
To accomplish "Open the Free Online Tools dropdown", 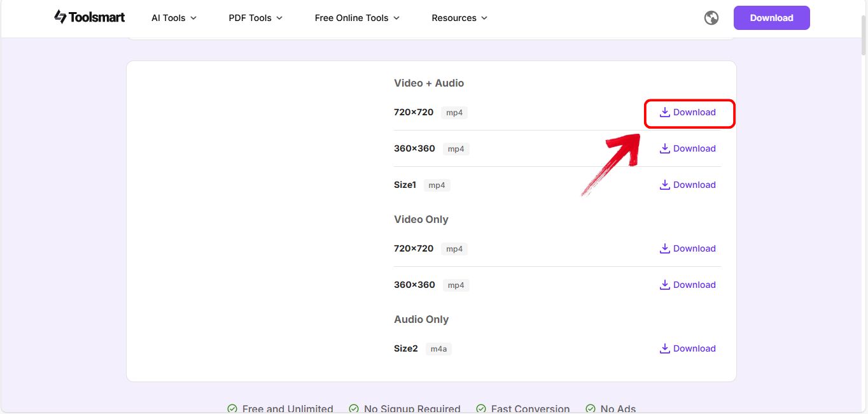I will coord(358,18).
